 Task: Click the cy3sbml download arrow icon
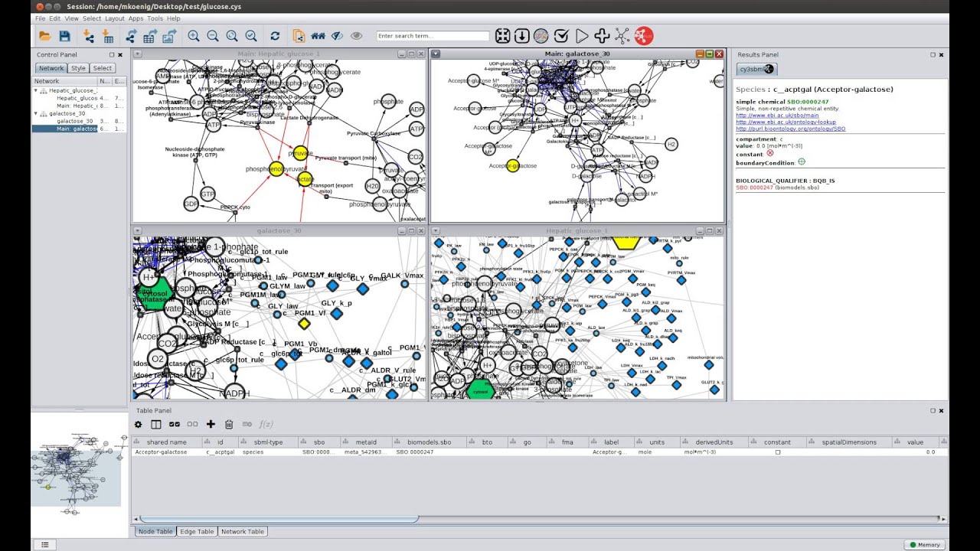tap(522, 36)
